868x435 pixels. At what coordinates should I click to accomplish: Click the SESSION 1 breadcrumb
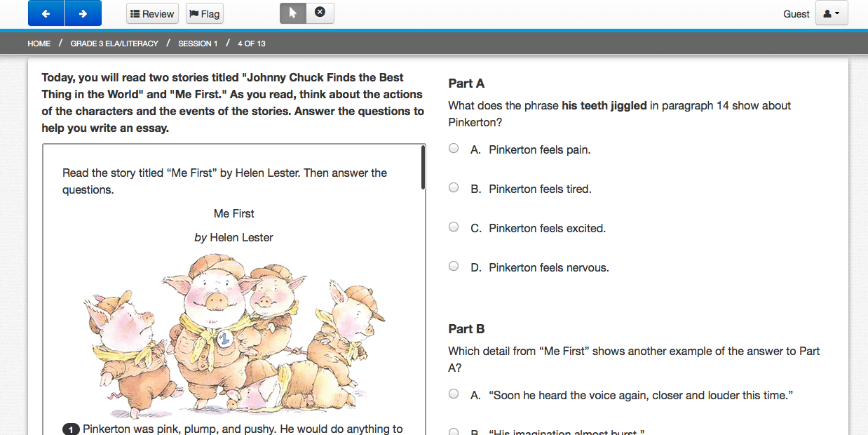point(198,43)
